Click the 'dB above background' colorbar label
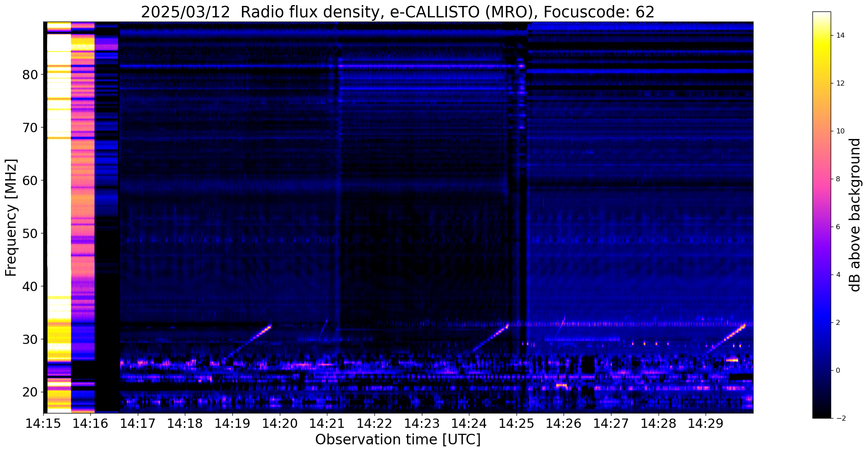Screen dimensions: 868x452 click(x=855, y=215)
